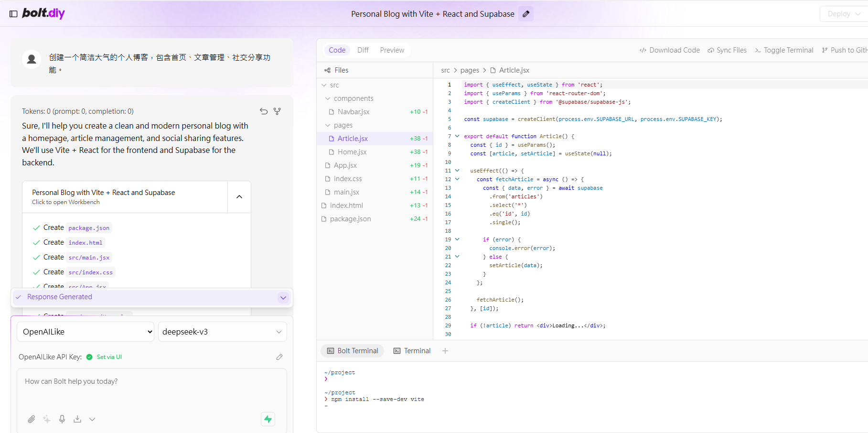This screenshot has width=868, height=433.
Task: Select the Bolt Terminal tab
Action: [x=353, y=351]
